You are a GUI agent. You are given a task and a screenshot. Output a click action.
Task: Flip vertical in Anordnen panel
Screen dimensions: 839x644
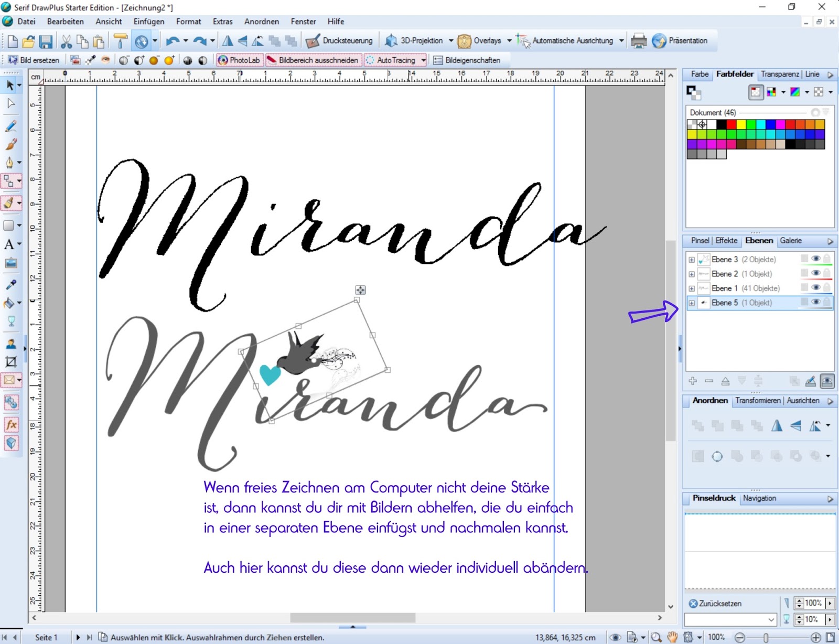point(796,426)
